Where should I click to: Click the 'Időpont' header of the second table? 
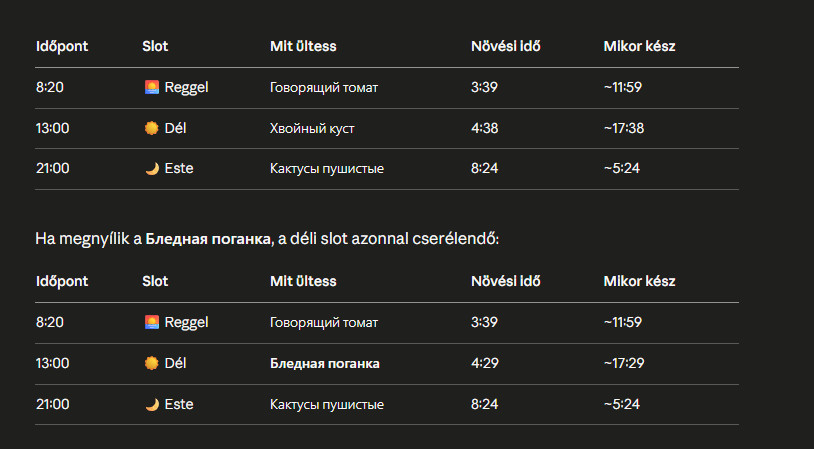click(x=62, y=282)
